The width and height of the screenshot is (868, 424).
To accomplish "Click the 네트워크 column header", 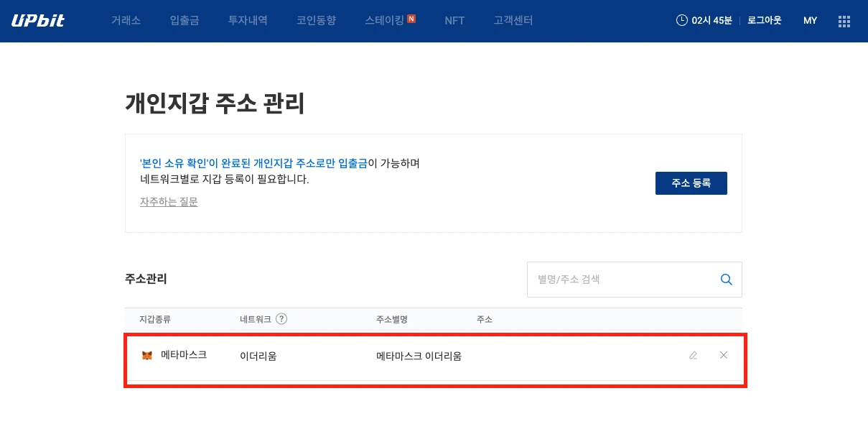I will pos(256,319).
